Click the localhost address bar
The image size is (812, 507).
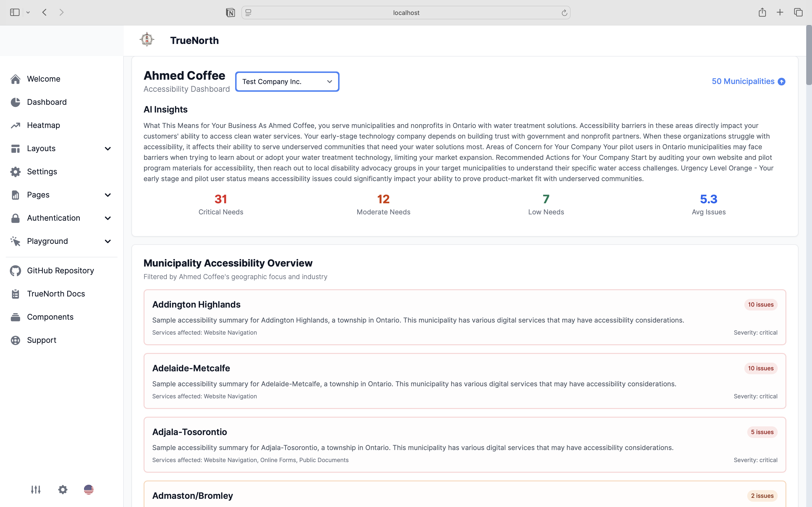coord(406,13)
